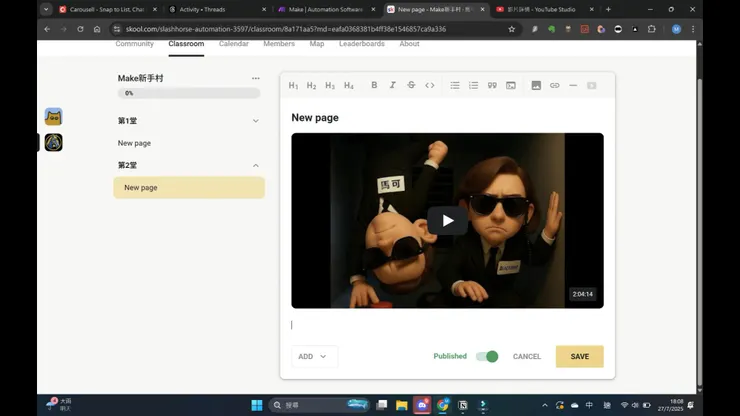The height and width of the screenshot is (416, 740).
Task: Switch to the Calendar tab
Action: coord(233,44)
